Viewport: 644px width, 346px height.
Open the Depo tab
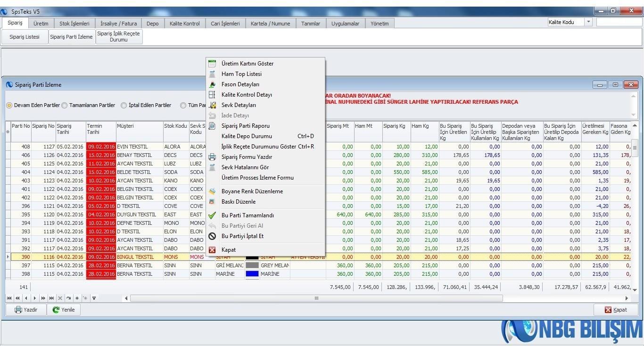[x=153, y=24]
